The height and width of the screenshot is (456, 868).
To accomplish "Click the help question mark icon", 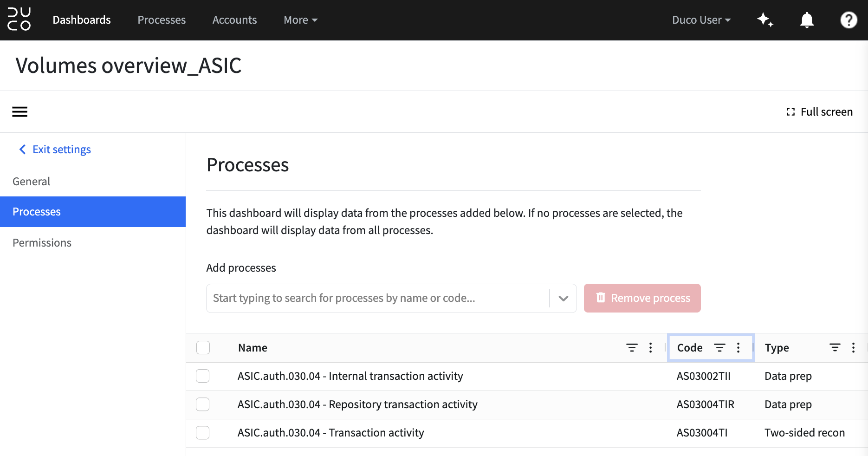I will (849, 20).
